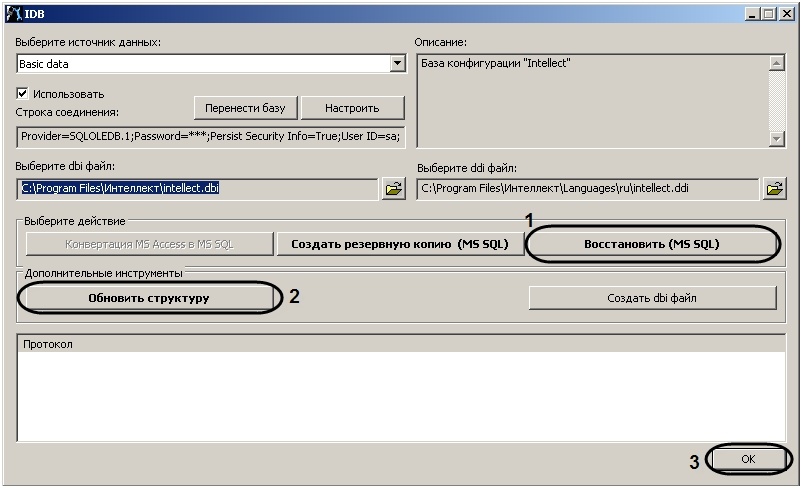802x488 pixels.
Task: Click the dbi file path input field
Action: [196, 188]
